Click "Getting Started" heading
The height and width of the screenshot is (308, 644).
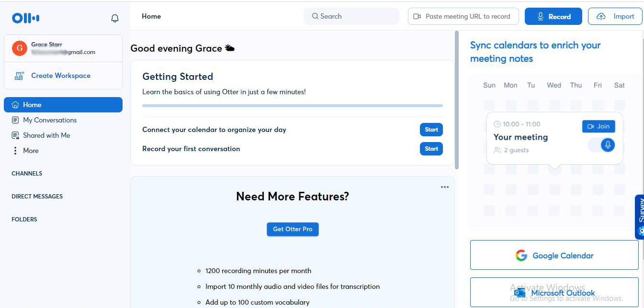pos(178,77)
